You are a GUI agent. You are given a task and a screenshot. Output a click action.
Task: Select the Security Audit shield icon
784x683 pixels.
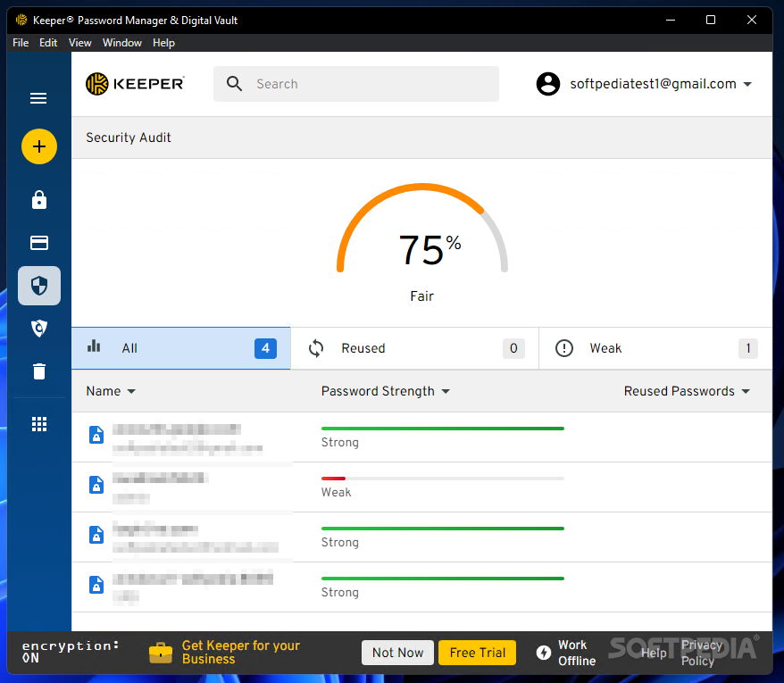tap(39, 286)
